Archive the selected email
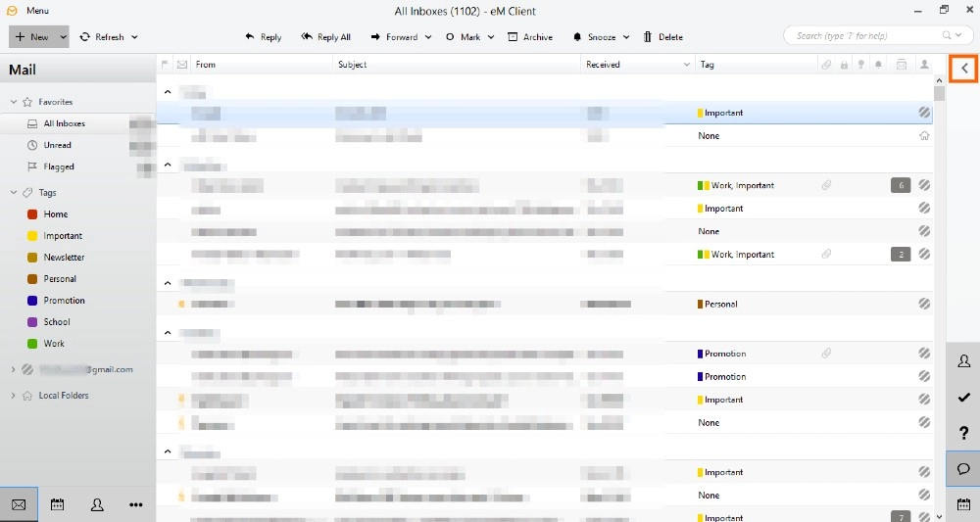Viewport: 980px width, 522px height. (x=530, y=37)
